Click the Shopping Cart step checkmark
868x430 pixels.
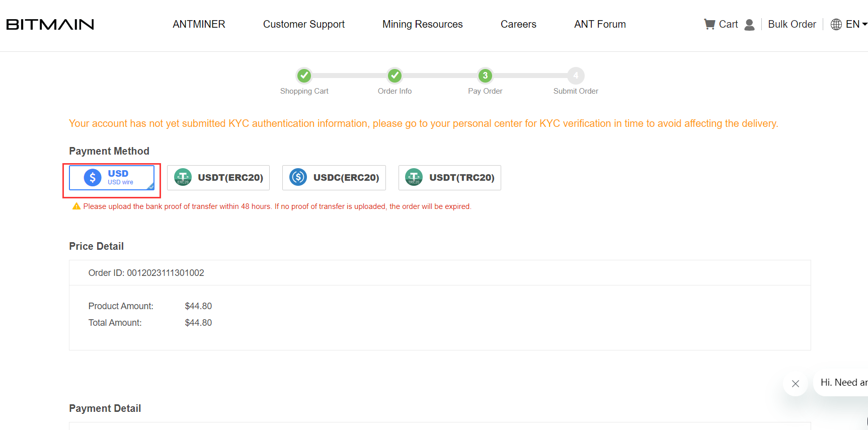[304, 76]
